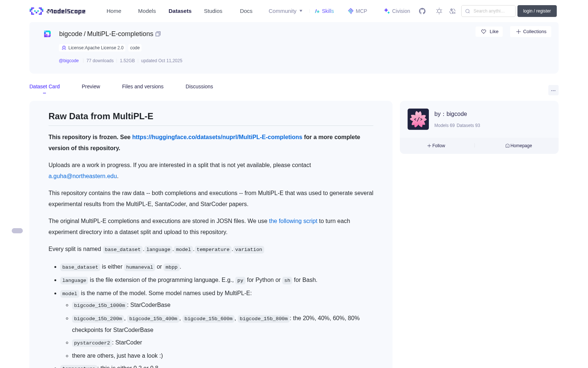Open the more options ellipsis button

click(x=553, y=90)
